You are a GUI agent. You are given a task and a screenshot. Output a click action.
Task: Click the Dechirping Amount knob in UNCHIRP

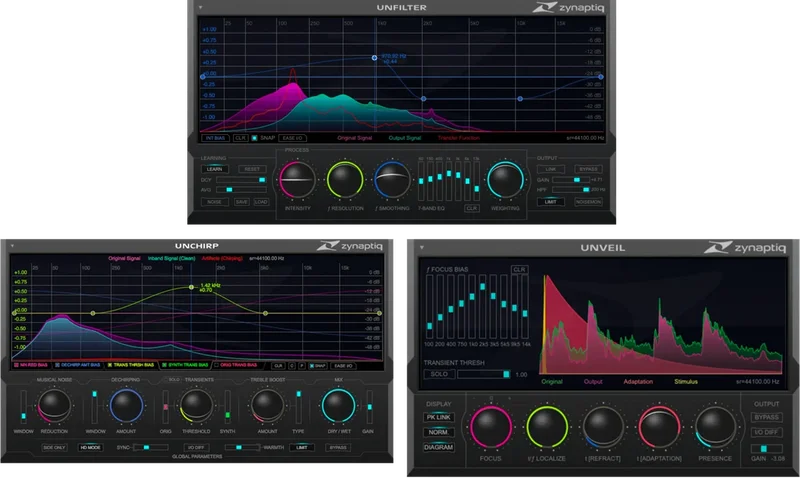point(127,406)
